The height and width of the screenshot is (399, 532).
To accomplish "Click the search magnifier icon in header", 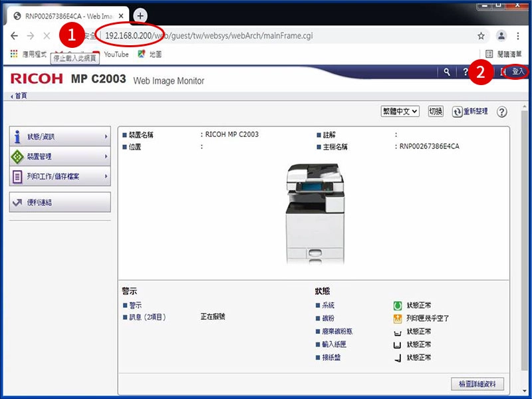I will coord(447,72).
